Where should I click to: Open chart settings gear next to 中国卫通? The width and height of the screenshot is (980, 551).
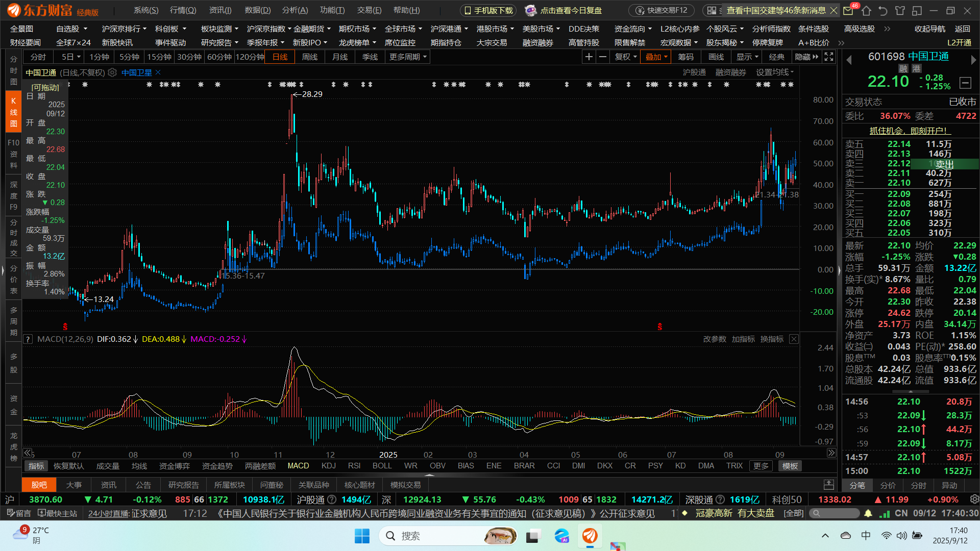pyautogui.click(x=112, y=72)
